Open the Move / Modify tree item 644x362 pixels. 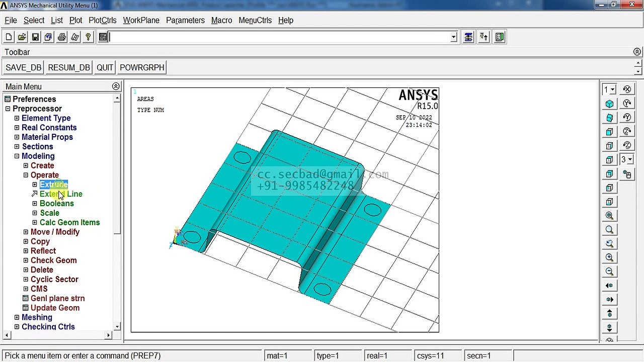point(55,232)
